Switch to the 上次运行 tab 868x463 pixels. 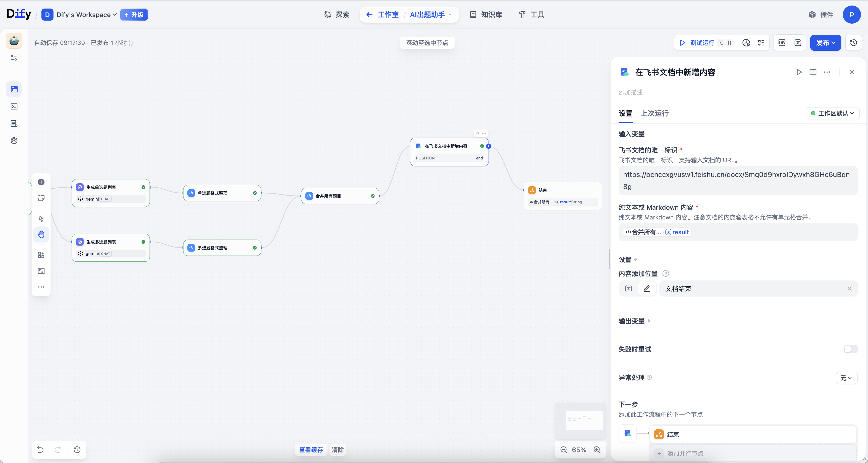pos(654,113)
